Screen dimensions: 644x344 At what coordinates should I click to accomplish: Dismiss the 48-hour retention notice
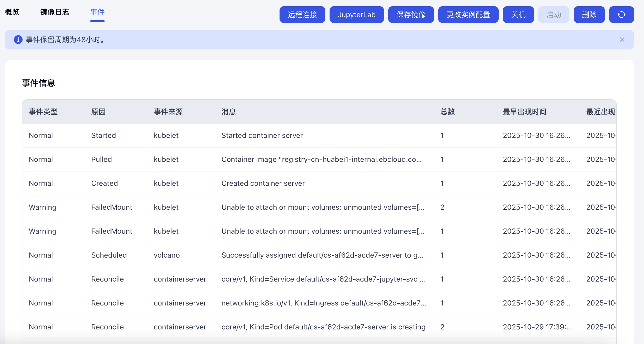coord(622,40)
